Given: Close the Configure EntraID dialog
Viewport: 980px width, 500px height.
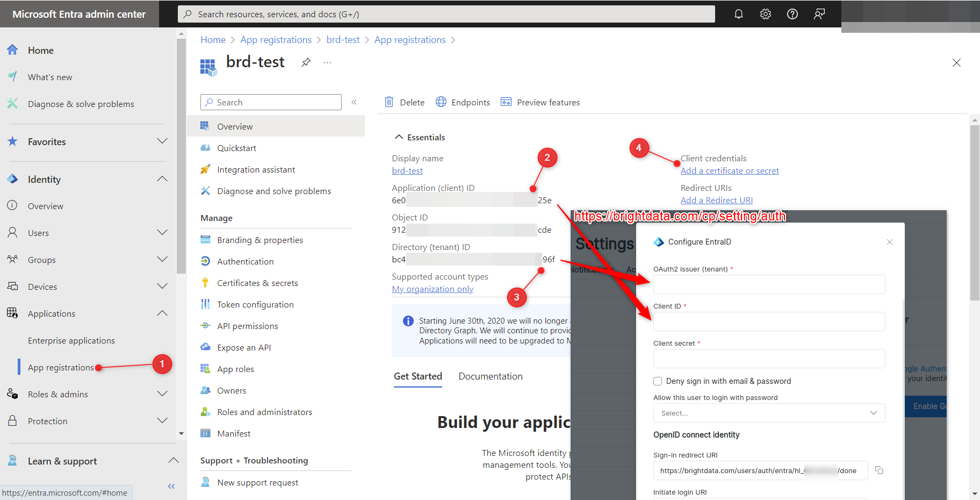Looking at the screenshot, I should click(890, 242).
